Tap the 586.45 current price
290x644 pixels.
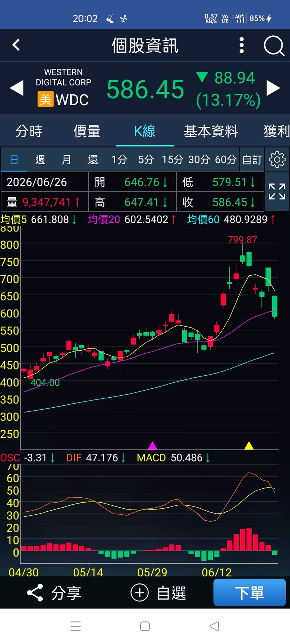pyautogui.click(x=145, y=90)
